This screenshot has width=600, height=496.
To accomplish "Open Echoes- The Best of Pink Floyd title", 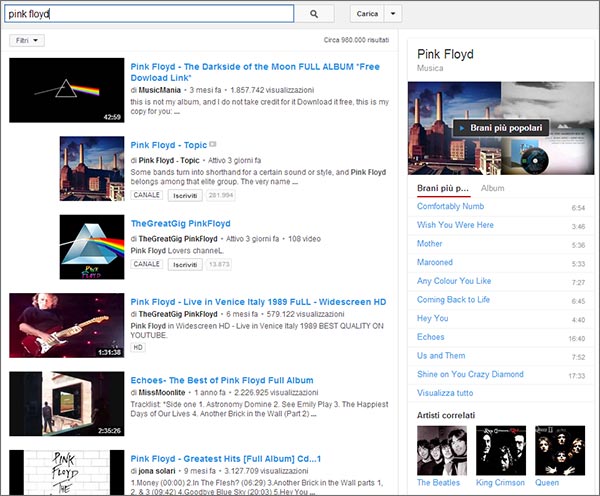I will click(222, 380).
